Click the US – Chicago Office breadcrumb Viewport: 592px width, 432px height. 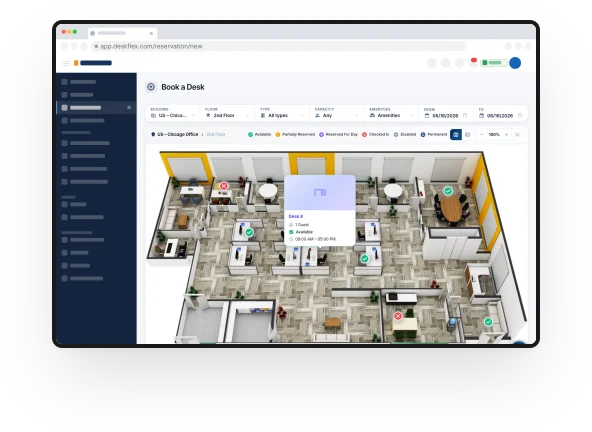177,134
